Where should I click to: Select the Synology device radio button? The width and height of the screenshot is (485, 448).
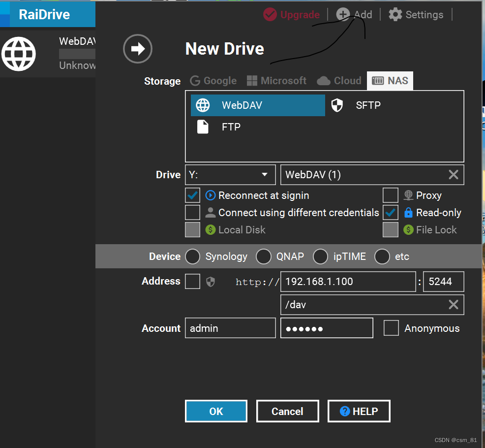[x=193, y=256]
